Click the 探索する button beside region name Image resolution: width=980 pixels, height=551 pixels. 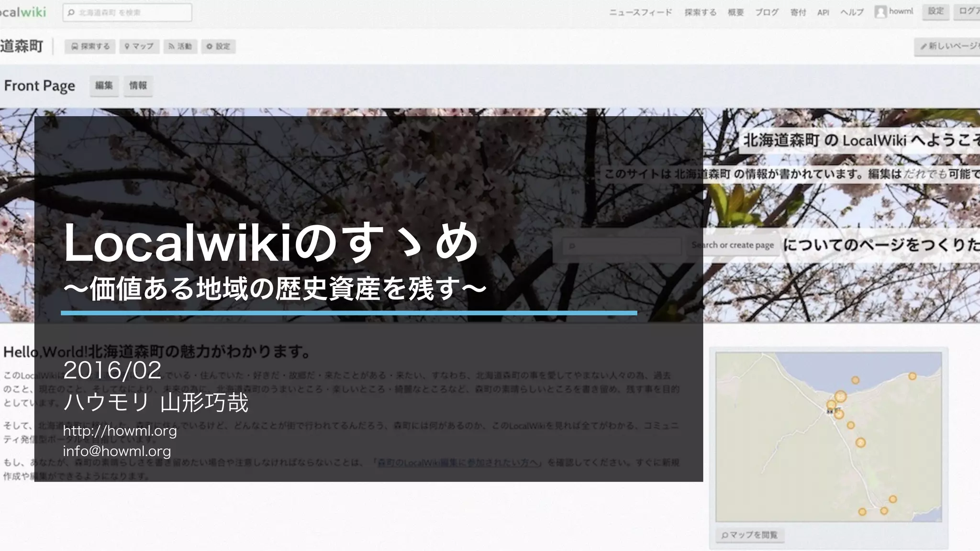click(x=90, y=46)
